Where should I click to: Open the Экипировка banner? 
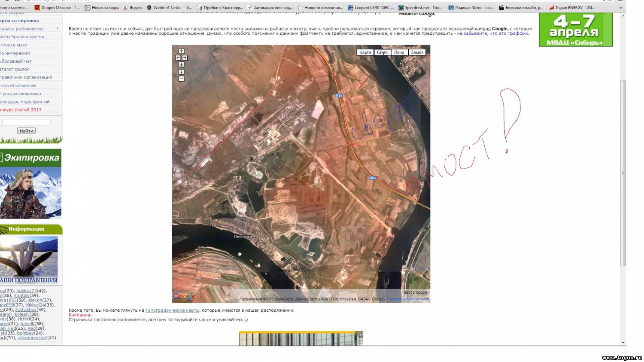[30, 184]
